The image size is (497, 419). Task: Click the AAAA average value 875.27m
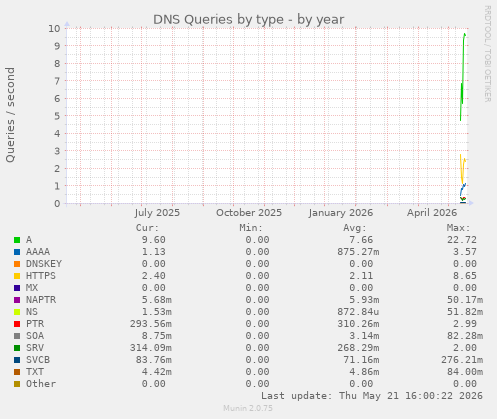[x=358, y=252]
